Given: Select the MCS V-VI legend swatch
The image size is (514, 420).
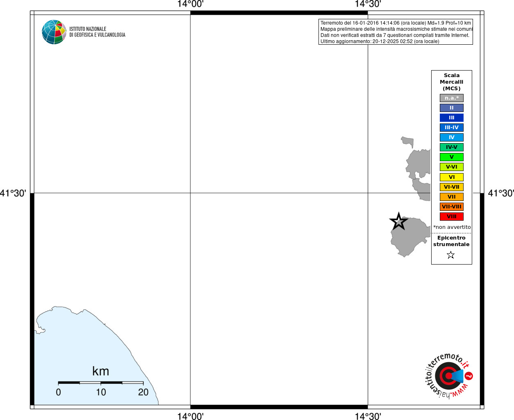Looking at the screenshot, I should pyautogui.click(x=452, y=167).
